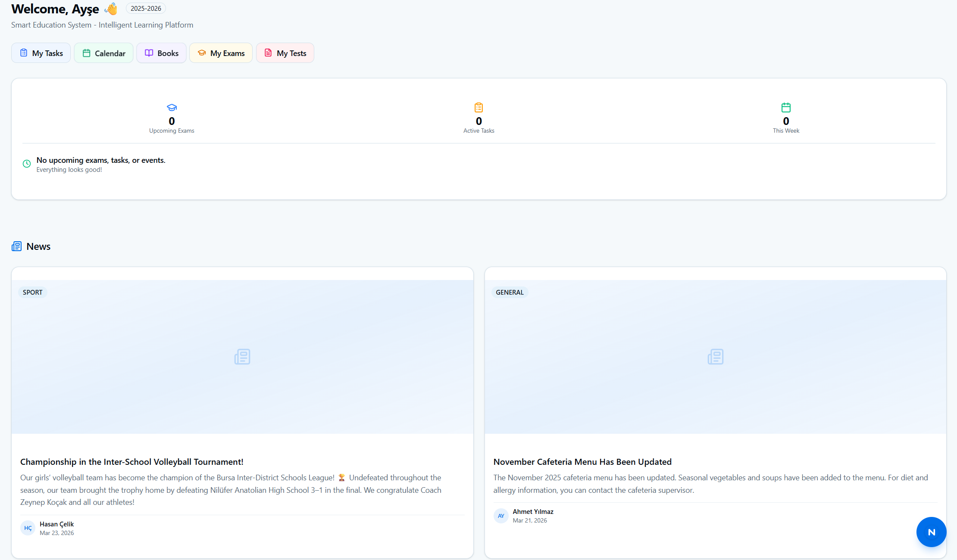The height and width of the screenshot is (560, 957).
Task: Click the graduation cap Upcoming Exams icon
Action: (x=172, y=107)
